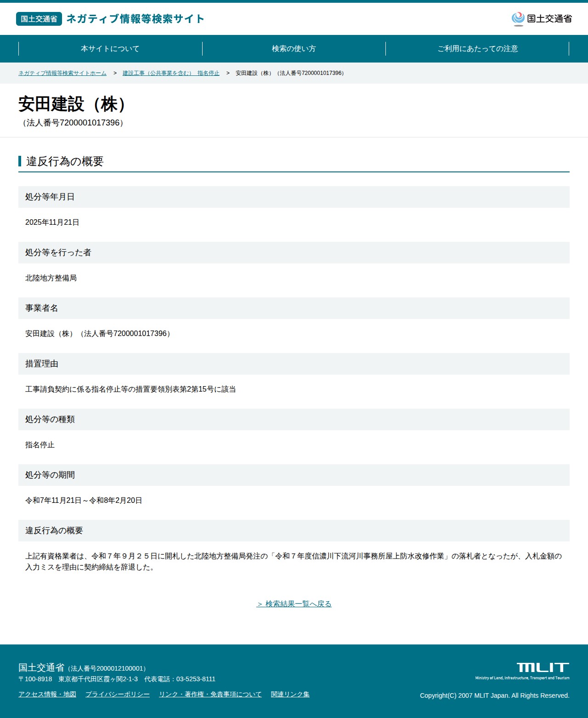Screen dimensions: 588x718
Task: Open アクセス情報・地図 footer link
Action: click(47, 694)
